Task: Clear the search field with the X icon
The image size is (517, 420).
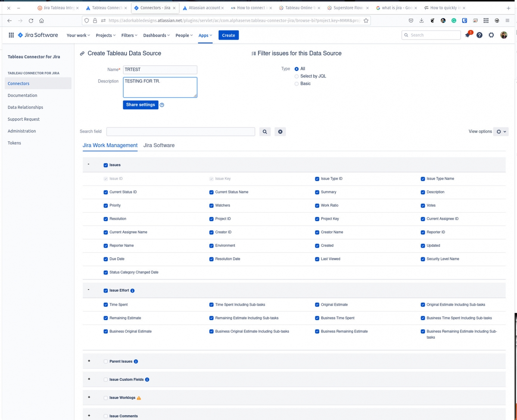Action: pos(280,131)
